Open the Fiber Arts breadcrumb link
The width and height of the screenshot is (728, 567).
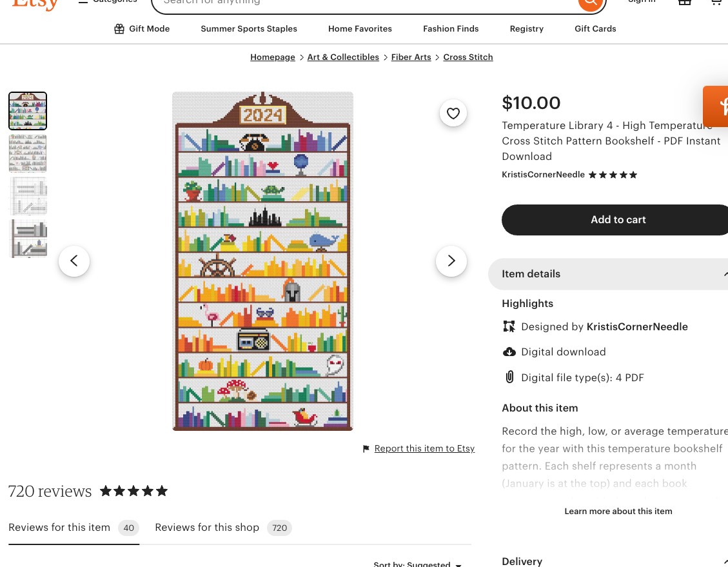pos(411,57)
